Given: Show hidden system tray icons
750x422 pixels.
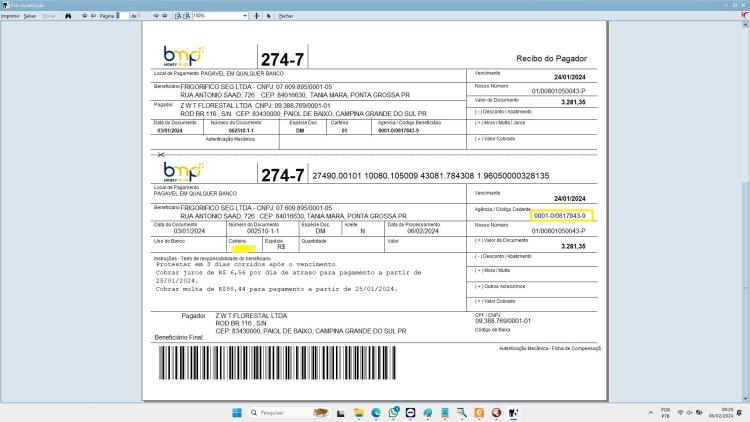Looking at the screenshot, I should [x=651, y=412].
